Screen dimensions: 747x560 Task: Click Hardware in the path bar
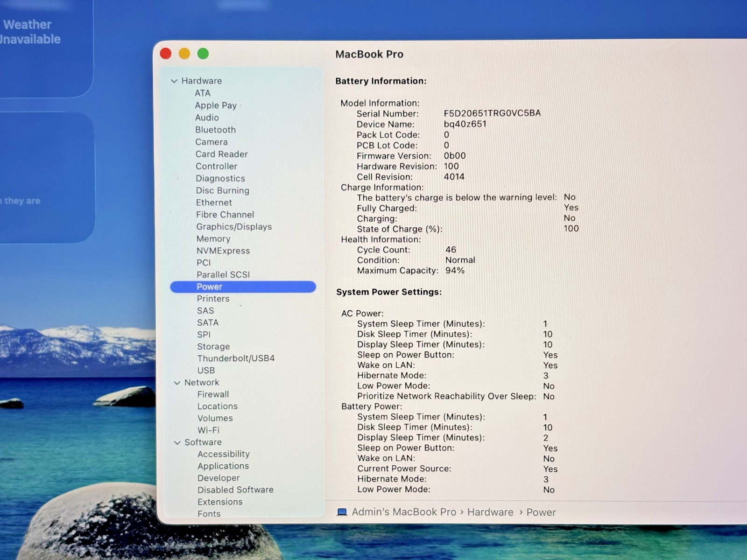[490, 512]
